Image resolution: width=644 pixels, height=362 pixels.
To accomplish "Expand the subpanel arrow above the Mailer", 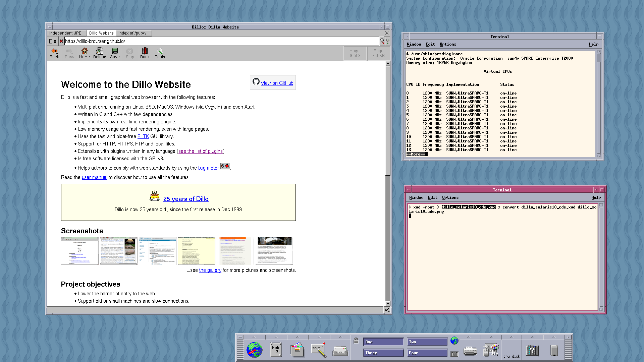I will pos(340,337).
